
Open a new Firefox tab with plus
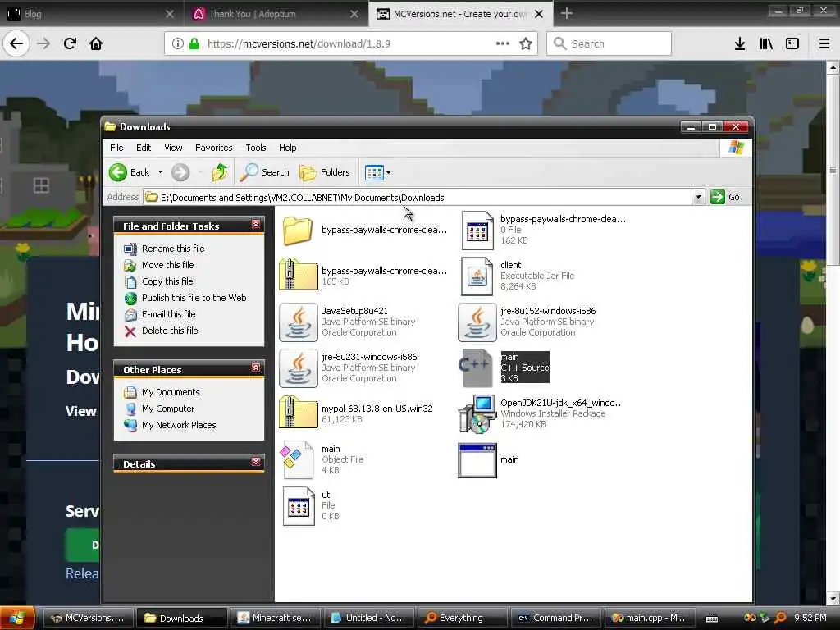tap(567, 13)
